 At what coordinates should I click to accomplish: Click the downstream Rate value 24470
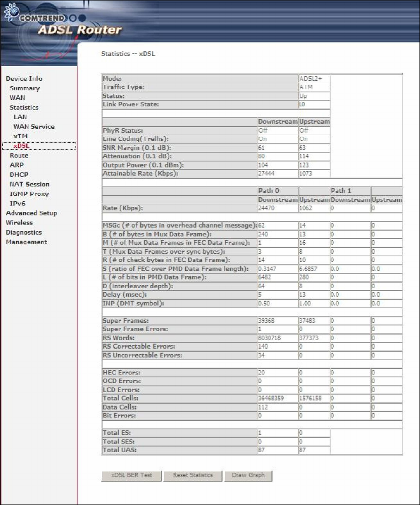(x=266, y=208)
